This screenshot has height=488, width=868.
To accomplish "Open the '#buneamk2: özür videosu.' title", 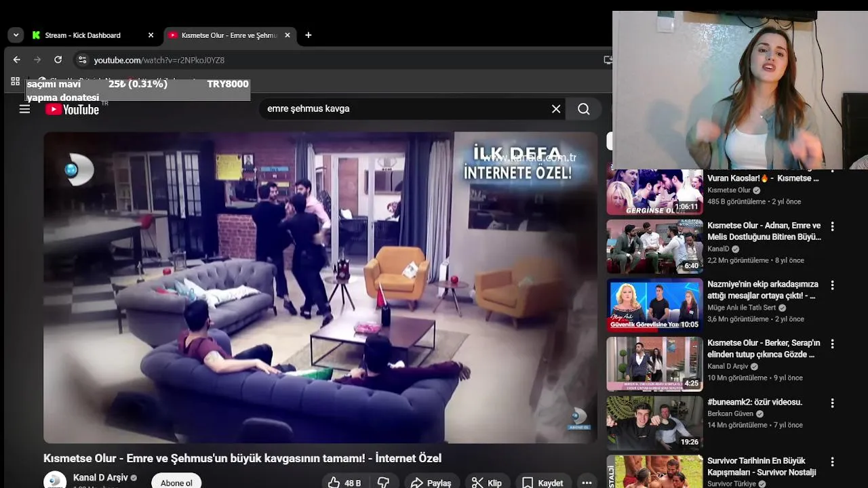I will click(755, 402).
